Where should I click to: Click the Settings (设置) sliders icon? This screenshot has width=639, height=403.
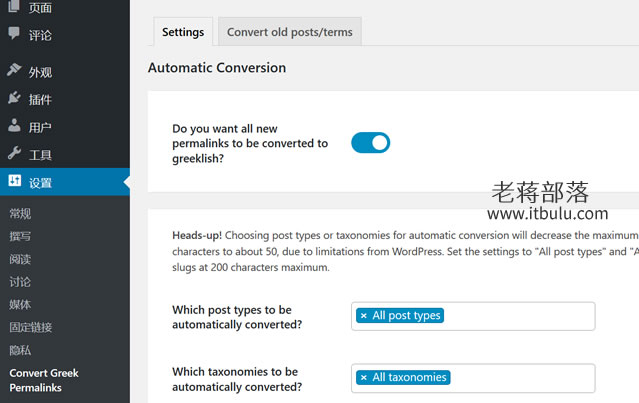(15, 181)
